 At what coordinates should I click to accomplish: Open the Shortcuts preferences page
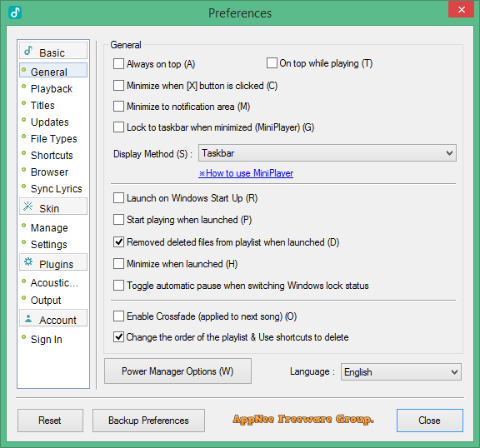[x=52, y=156]
